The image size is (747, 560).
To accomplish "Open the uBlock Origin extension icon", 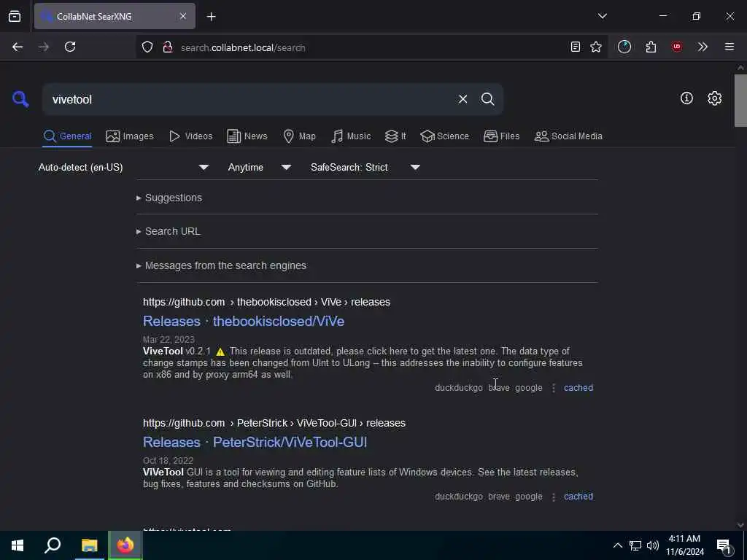I will (x=677, y=47).
